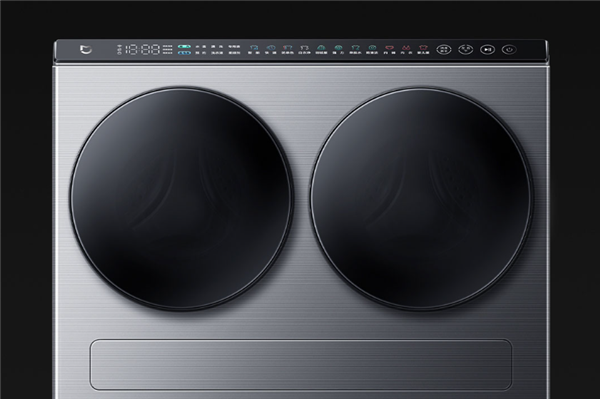This screenshot has height=399, width=600.
Task: Select the red underwear program icon
Action: coord(390,47)
